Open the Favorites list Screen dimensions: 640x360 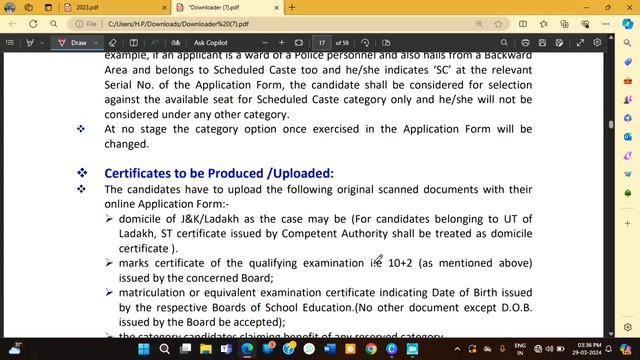point(544,24)
